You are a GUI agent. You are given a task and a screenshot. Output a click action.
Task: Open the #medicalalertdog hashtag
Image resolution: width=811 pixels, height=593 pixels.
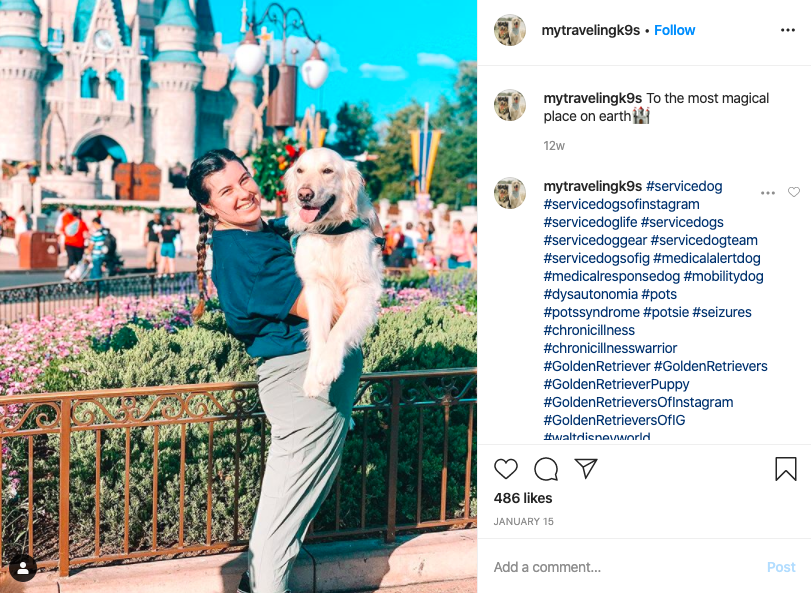tap(706, 258)
